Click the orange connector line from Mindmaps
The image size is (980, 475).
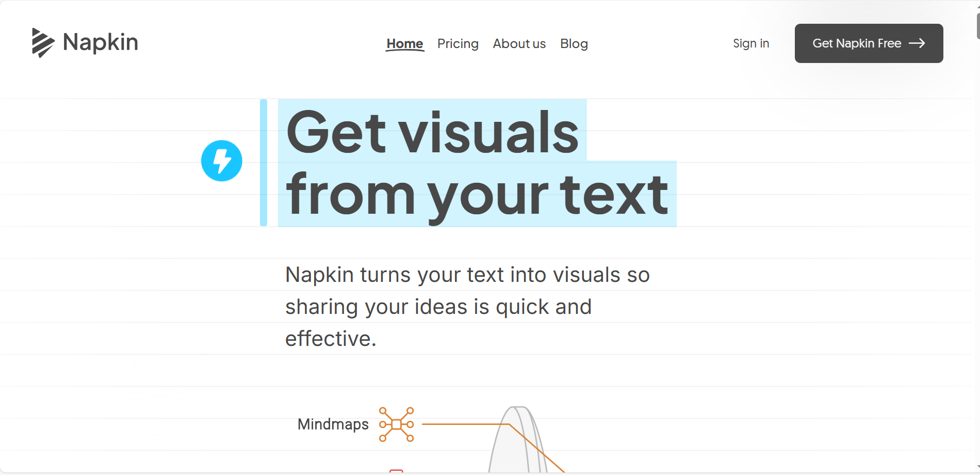coord(464,424)
